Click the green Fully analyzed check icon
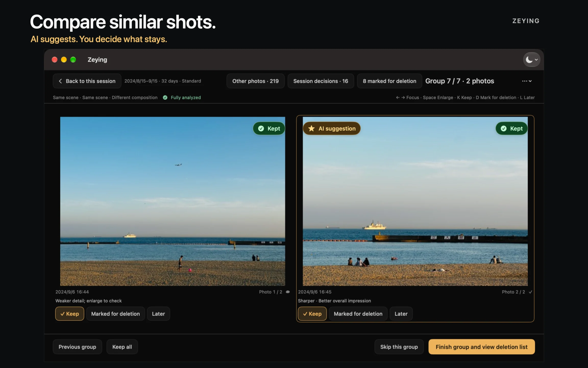This screenshot has width=588, height=368. point(165,97)
